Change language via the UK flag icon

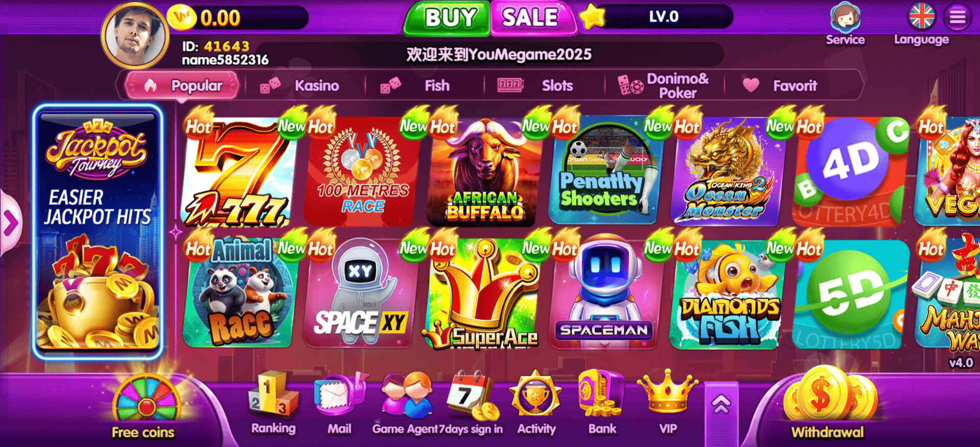[921, 16]
